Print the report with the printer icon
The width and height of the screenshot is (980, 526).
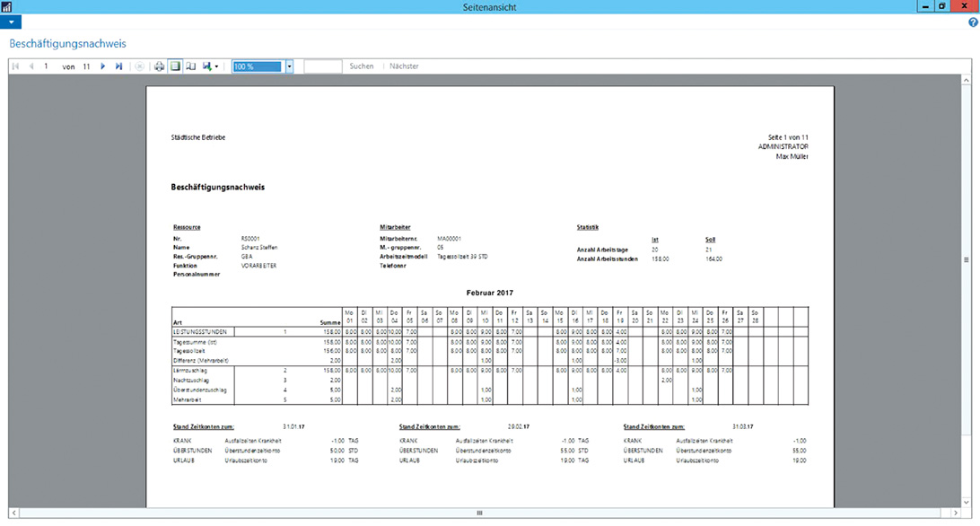coord(160,66)
